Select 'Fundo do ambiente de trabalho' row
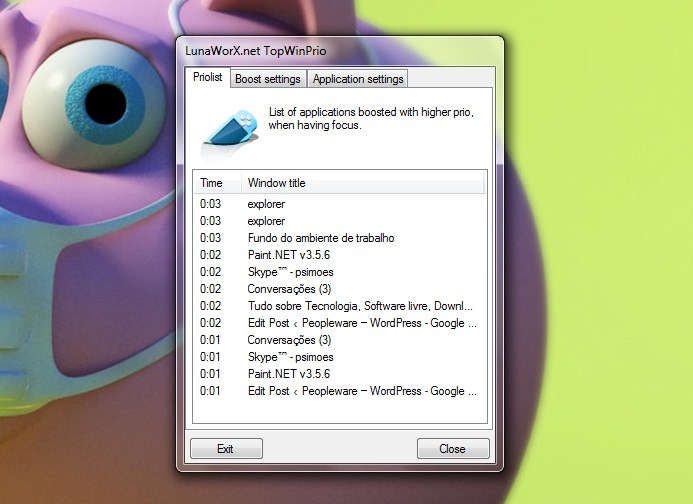 point(339,238)
